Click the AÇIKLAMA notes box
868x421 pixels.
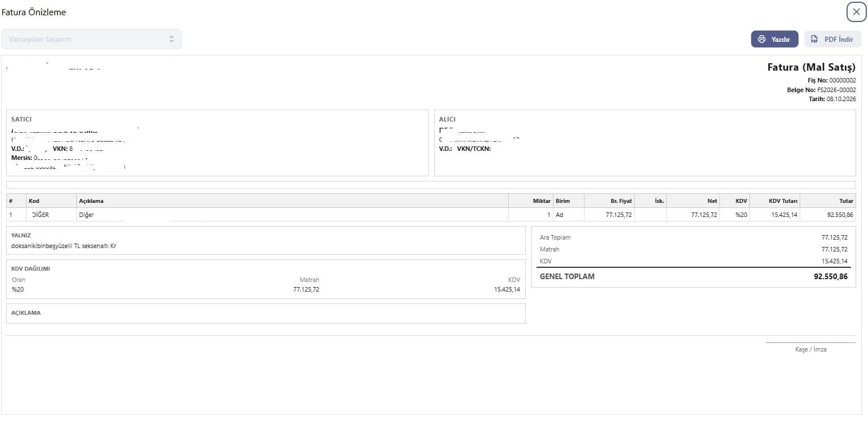[266, 314]
